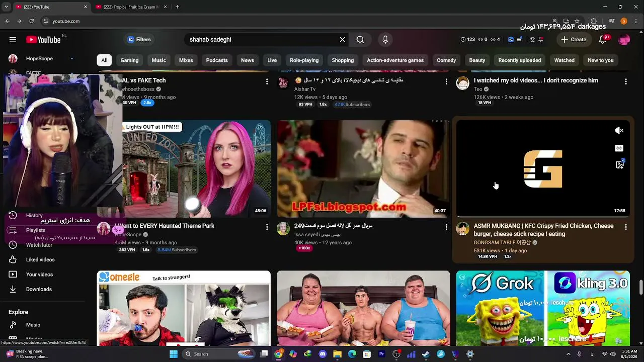Click the vidIQ thumbnail icon on preview
The width and height of the screenshot is (644, 362).
pos(619,164)
